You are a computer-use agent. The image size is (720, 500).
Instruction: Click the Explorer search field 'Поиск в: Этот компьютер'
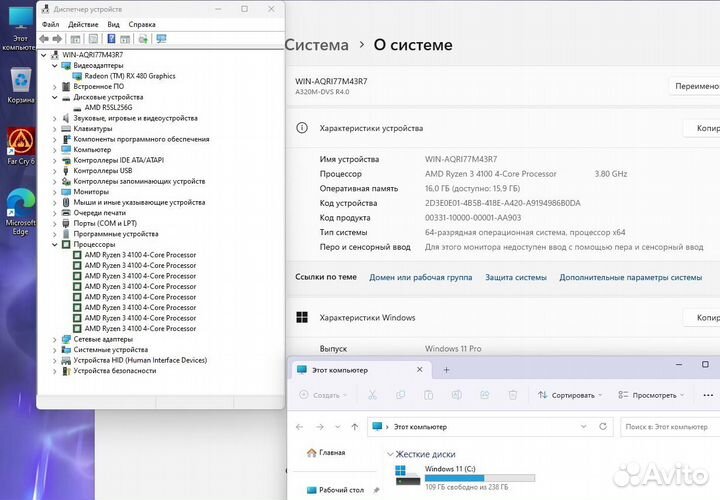pos(670,427)
